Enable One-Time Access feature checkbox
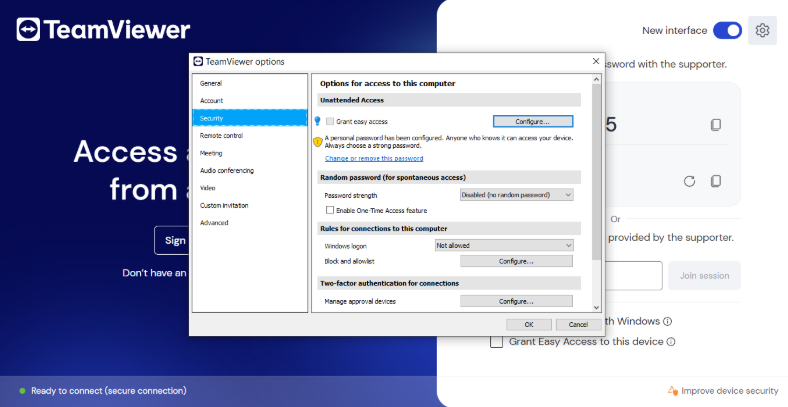788x407 pixels. (330, 210)
